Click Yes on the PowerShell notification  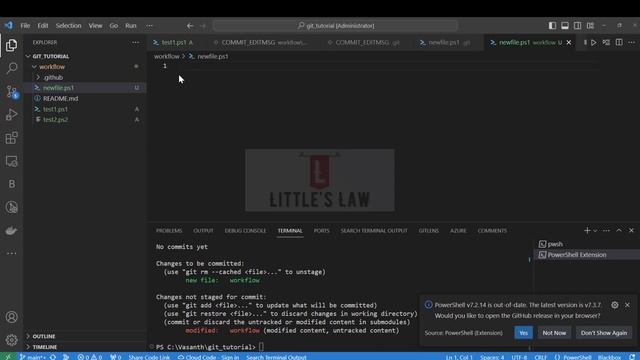pos(523,333)
